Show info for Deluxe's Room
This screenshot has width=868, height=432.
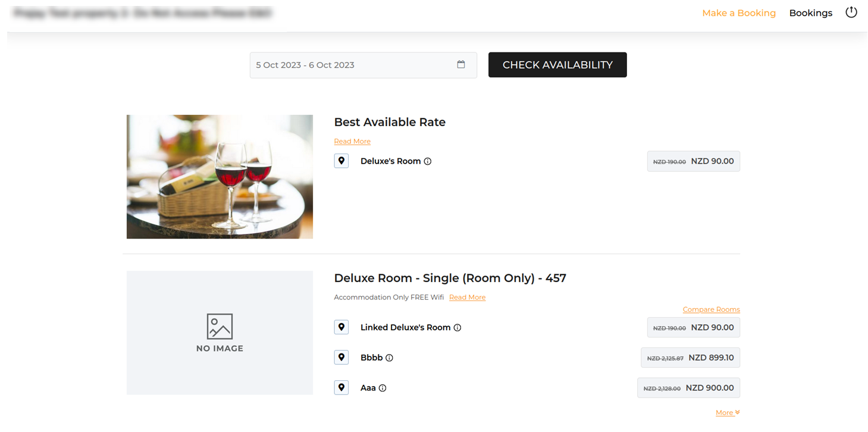click(x=428, y=161)
